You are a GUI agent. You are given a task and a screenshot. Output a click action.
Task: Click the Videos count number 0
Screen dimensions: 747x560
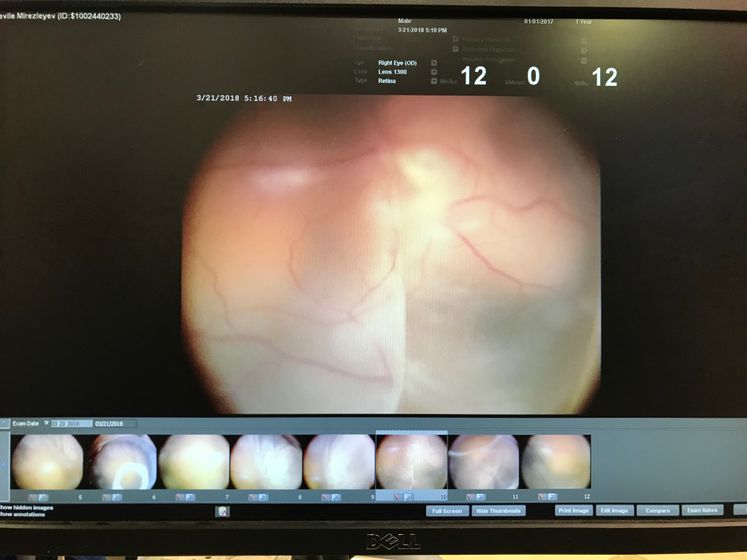[533, 76]
